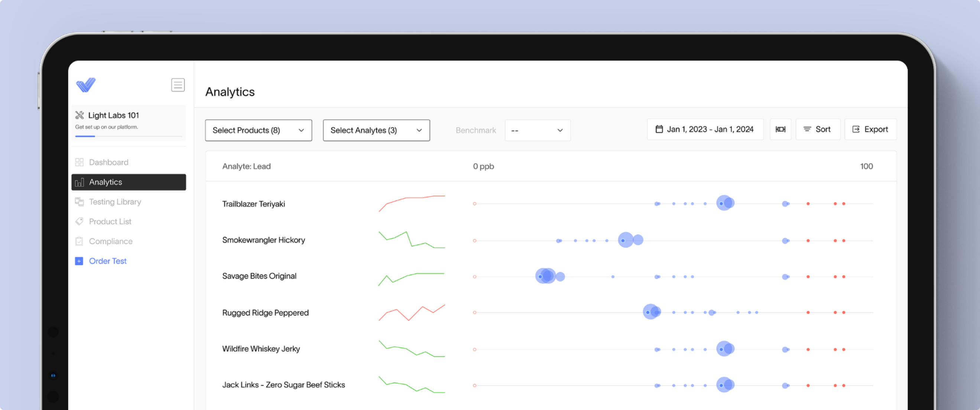Open the Benchmark dropdown
The image size is (980, 410).
pos(538,130)
